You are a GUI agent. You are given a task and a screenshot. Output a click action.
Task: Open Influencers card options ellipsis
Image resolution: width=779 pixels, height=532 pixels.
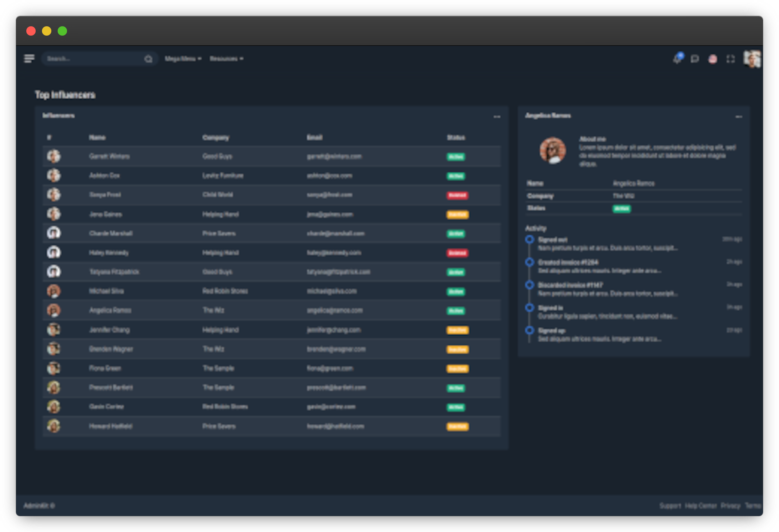coord(497,116)
